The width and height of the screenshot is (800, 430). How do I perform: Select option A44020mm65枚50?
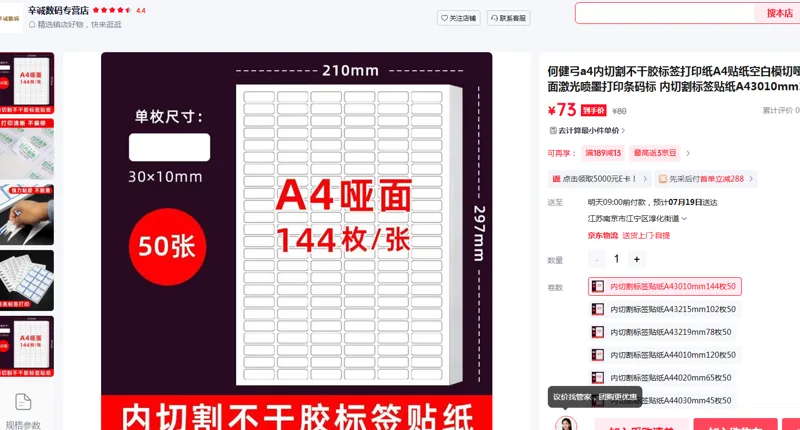[662, 378]
